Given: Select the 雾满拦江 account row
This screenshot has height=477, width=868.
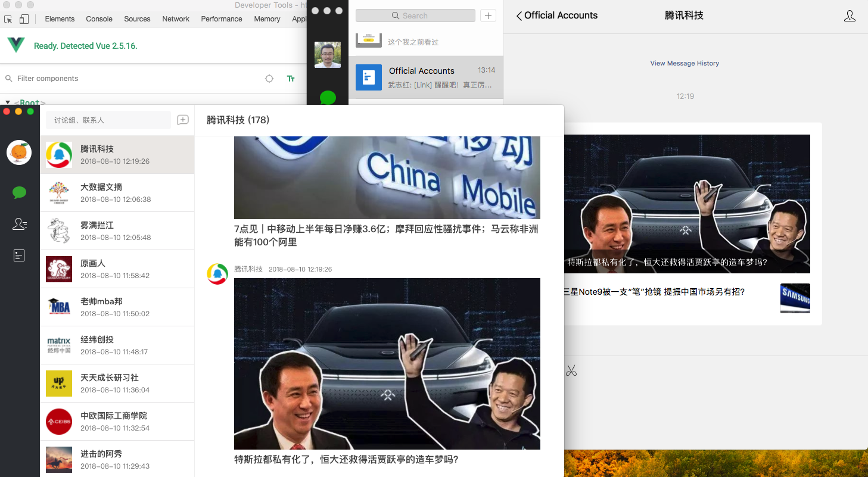Looking at the screenshot, I should (x=117, y=231).
